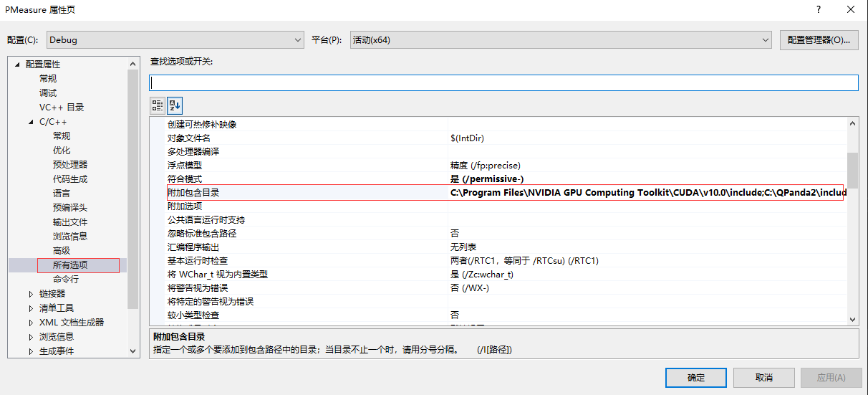Expand the 清单工具 tree node
Image resolution: width=868 pixels, height=395 pixels.
(31, 308)
